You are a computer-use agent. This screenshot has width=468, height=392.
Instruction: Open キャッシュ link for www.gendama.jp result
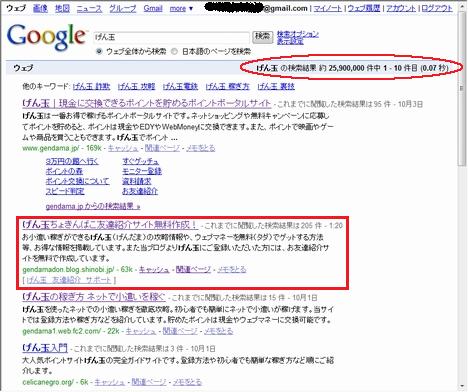tap(123, 148)
